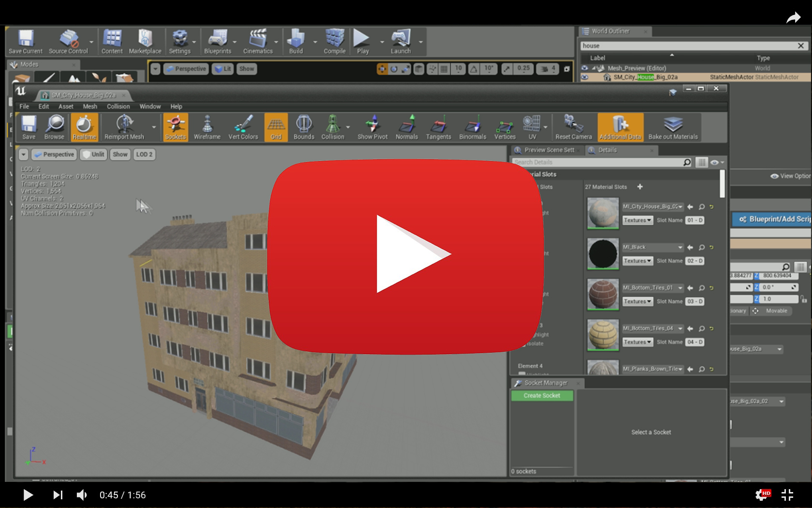This screenshot has width=812, height=508.
Task: Expand Reimport Mesh options arrow
Action: tap(154, 127)
